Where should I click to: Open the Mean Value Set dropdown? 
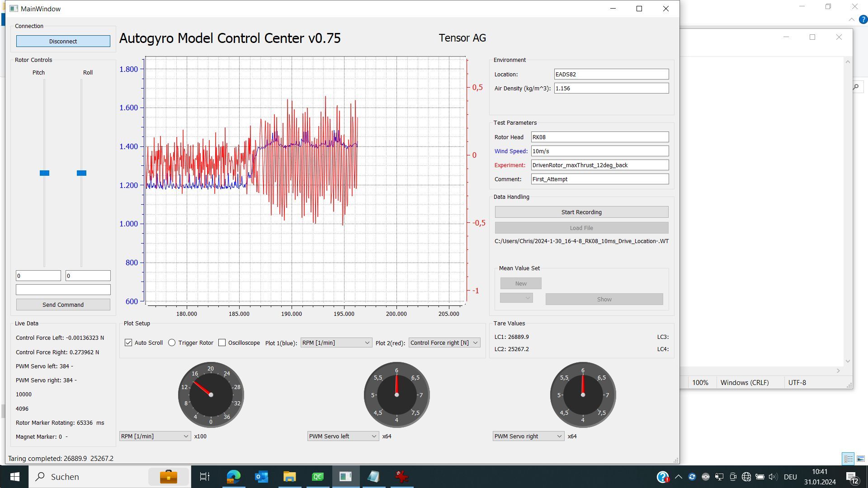pyautogui.click(x=516, y=298)
